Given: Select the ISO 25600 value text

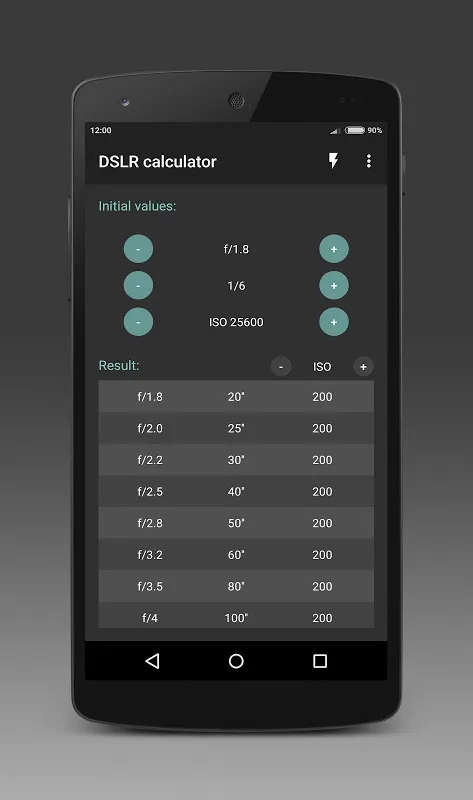Looking at the screenshot, I should point(236,322).
